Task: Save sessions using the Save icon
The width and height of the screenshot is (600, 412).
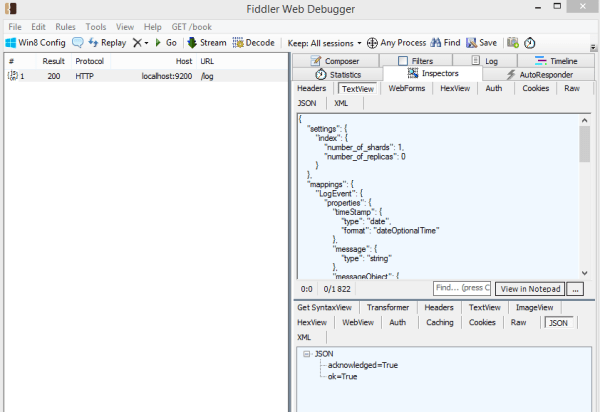Action: tap(481, 43)
